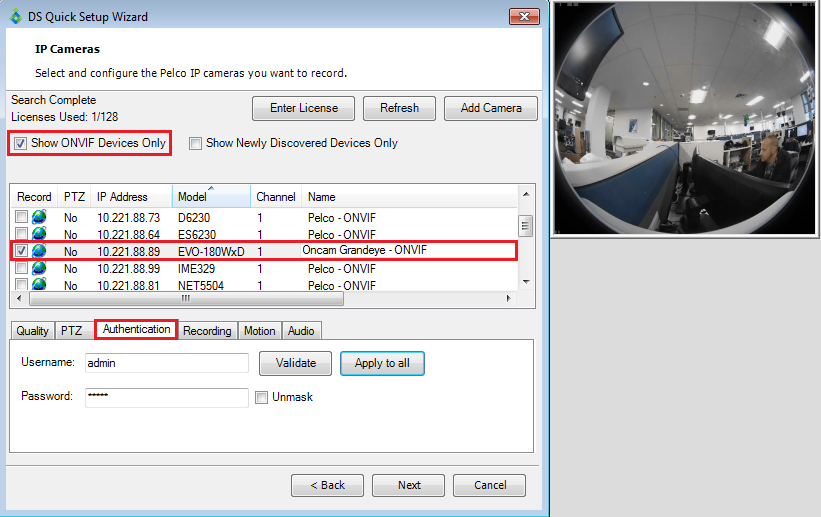Check the Unmask password checkbox

pyautogui.click(x=262, y=397)
